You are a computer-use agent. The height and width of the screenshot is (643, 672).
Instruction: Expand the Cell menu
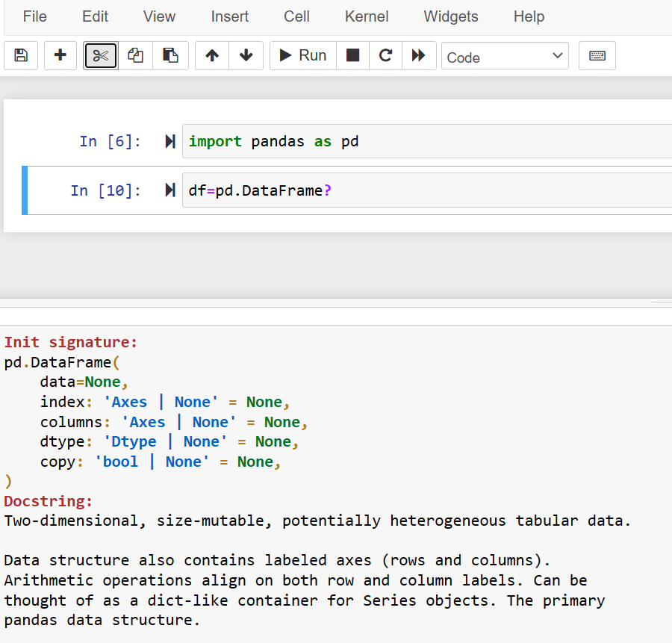click(x=296, y=16)
